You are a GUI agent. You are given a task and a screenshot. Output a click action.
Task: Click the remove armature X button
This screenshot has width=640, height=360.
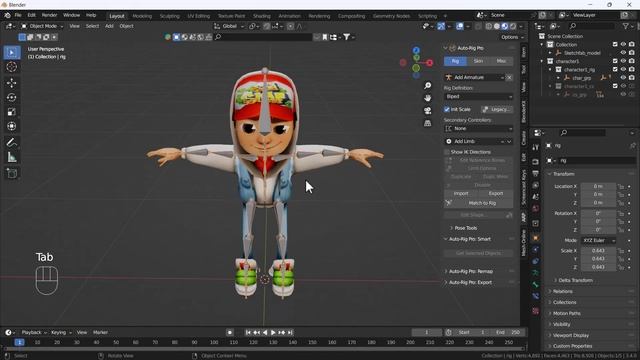click(509, 77)
